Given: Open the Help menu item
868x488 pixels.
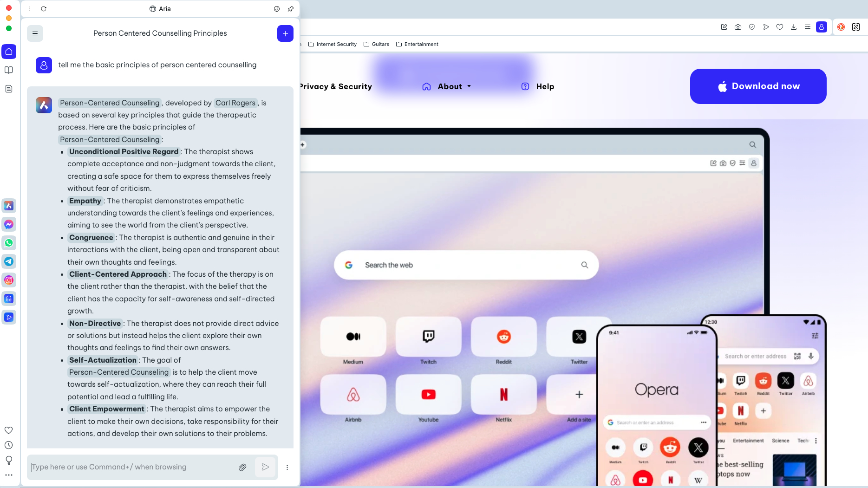Looking at the screenshot, I should pos(538,87).
